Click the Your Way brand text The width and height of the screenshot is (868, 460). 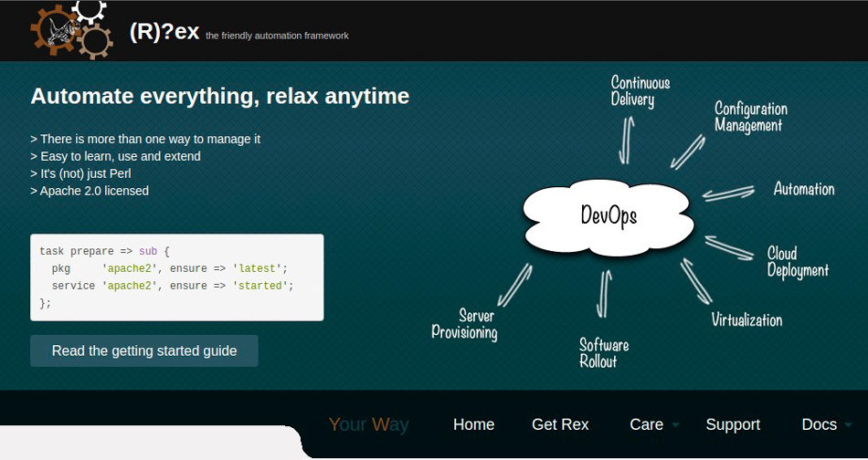tap(369, 424)
